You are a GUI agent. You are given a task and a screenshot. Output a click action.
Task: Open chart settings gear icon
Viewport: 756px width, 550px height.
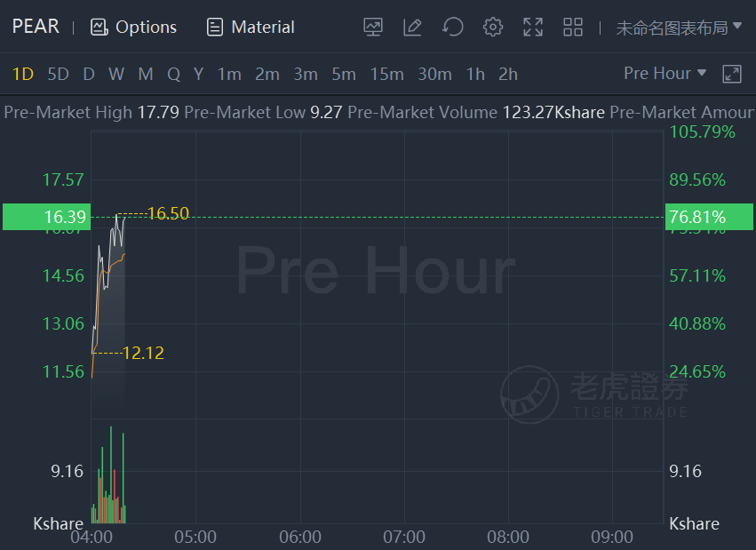(493, 27)
